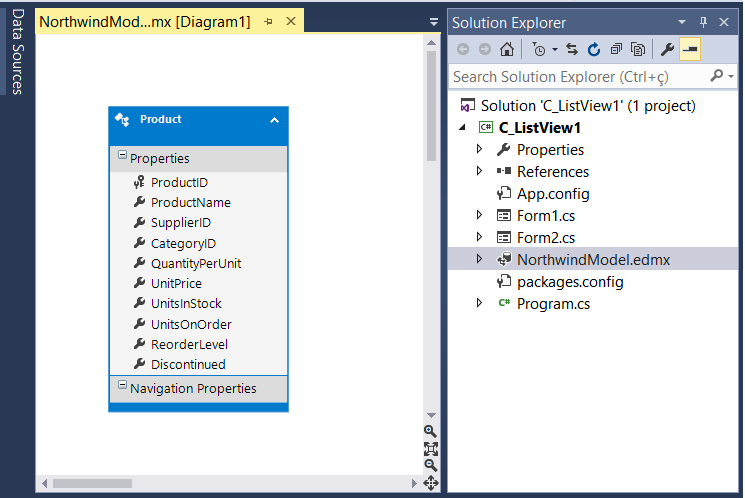Refresh the Solution Explorer
The height and width of the screenshot is (498, 745).
click(594, 49)
